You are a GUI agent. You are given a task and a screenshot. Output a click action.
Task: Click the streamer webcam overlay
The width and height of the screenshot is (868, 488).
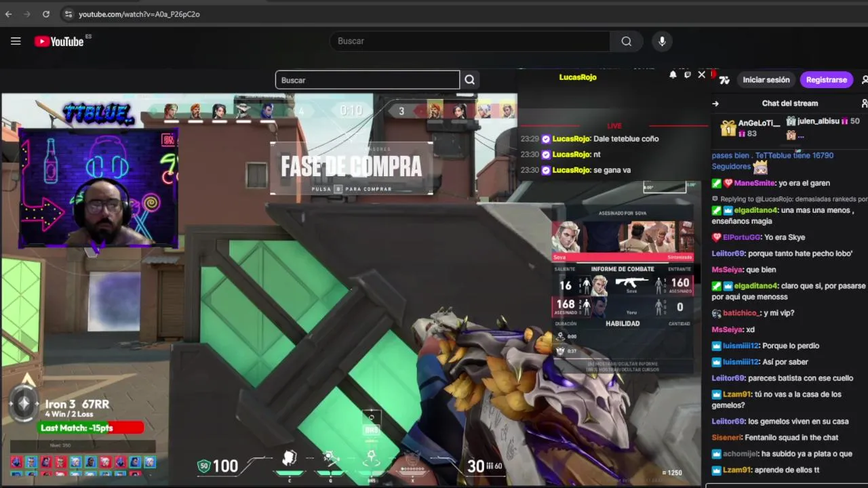tap(98, 188)
